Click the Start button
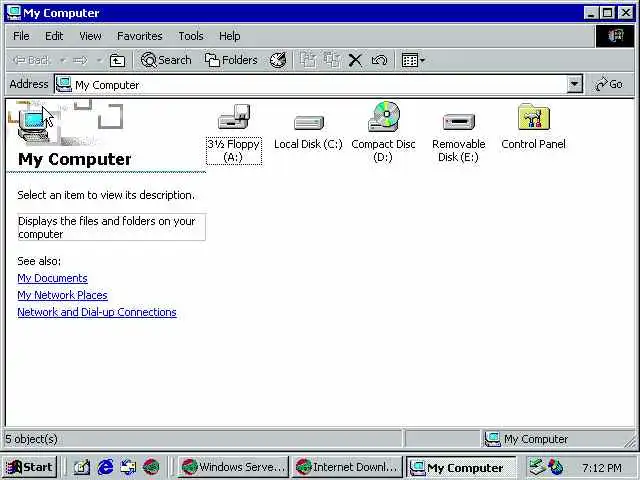 29,467
